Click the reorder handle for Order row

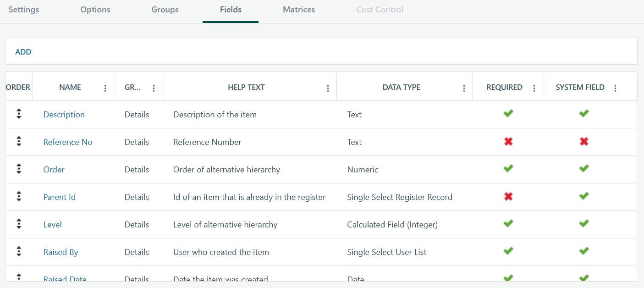tap(19, 169)
